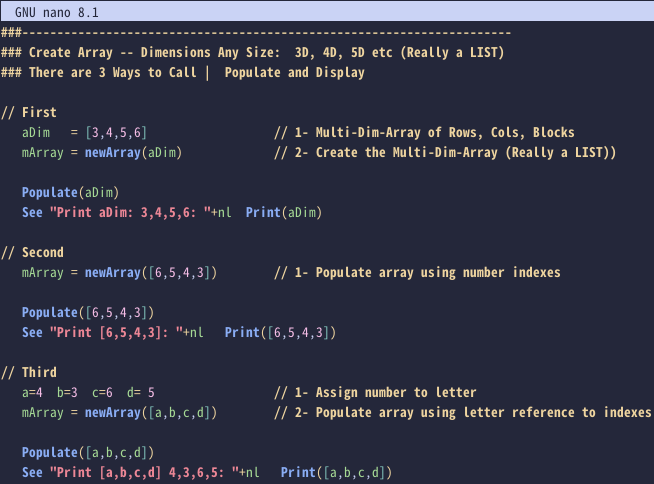Click the Print([a,b,c,d]) call
Viewport: 654px width, 484px height.
[336, 472]
